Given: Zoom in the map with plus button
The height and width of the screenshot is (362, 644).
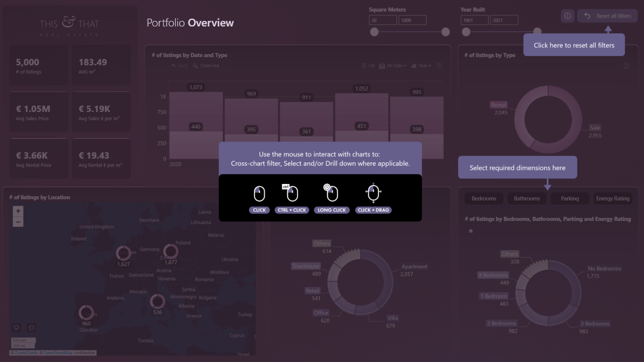Looking at the screenshot, I should 18,211.
